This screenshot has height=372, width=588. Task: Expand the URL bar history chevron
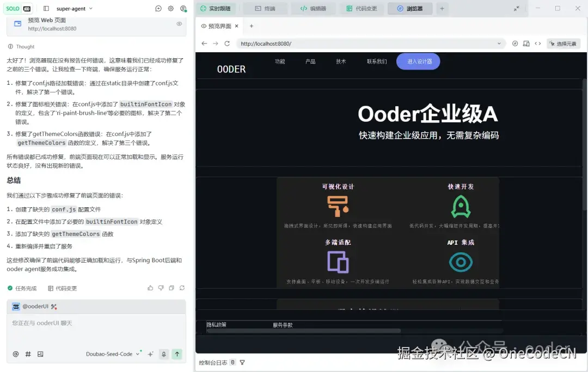pyautogui.click(x=499, y=43)
